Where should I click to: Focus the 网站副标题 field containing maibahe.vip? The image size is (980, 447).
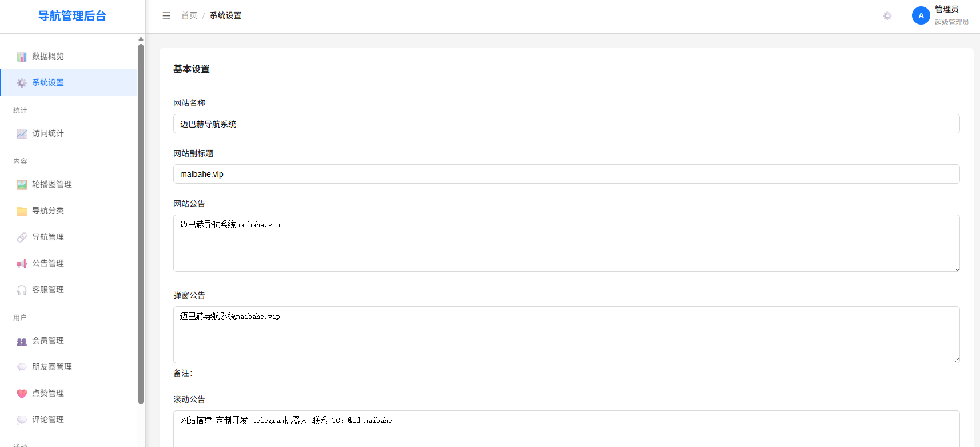[566, 174]
